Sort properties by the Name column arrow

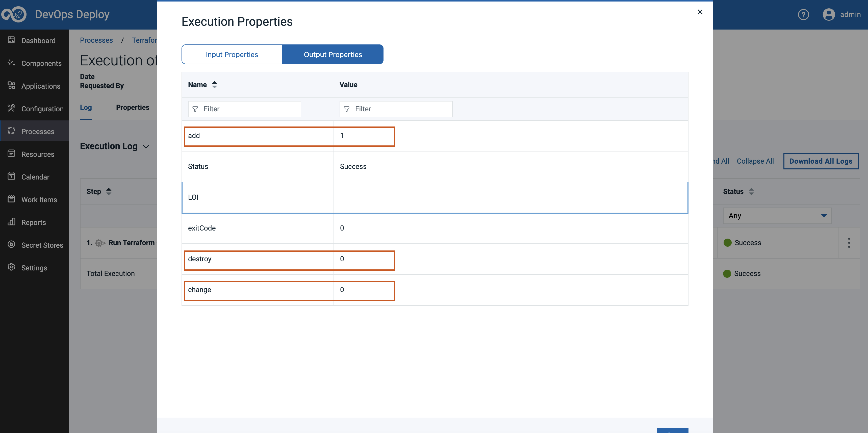[x=214, y=85]
